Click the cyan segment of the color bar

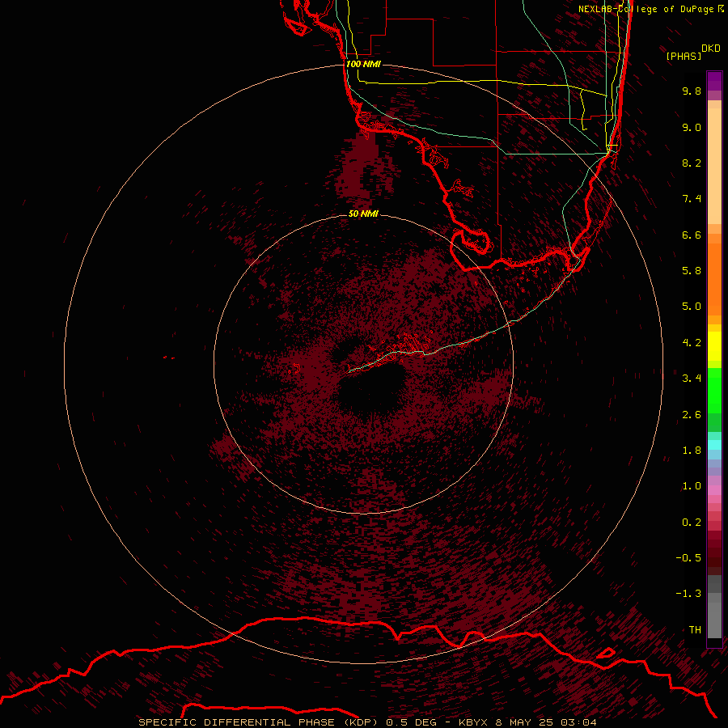pos(714,444)
